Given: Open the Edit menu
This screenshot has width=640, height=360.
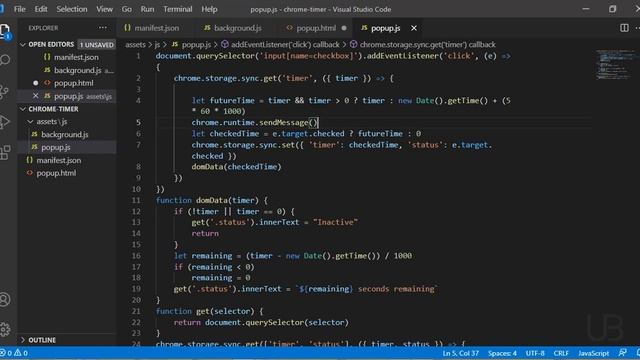Looking at the screenshot, I should [x=41, y=9].
